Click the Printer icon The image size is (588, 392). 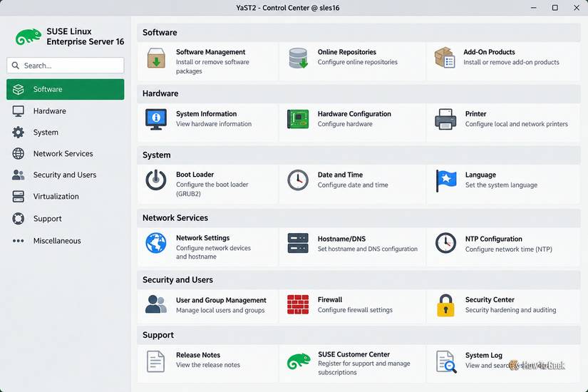click(x=445, y=119)
